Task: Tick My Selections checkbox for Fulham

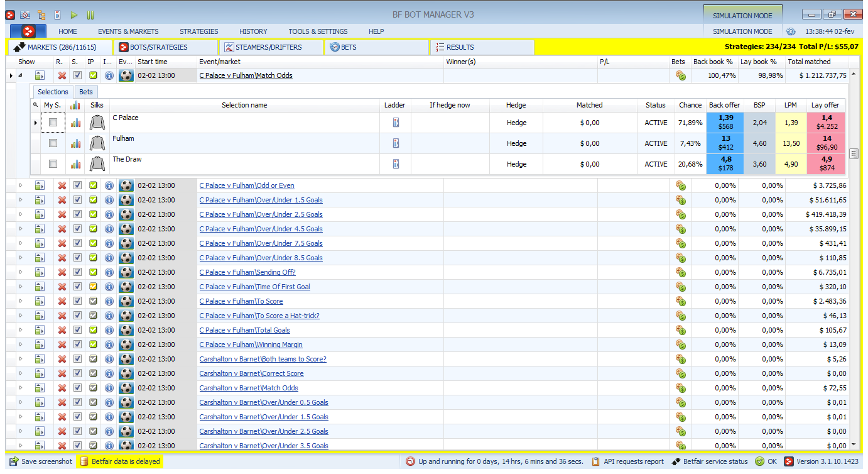Action: 53,143
